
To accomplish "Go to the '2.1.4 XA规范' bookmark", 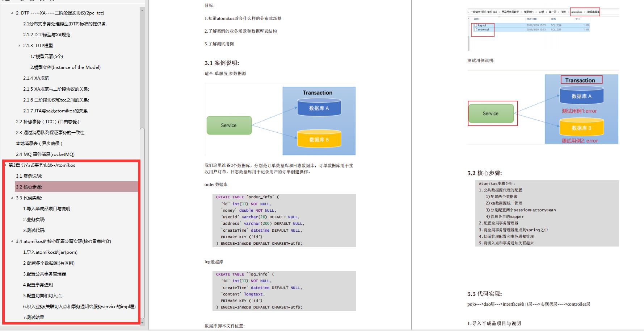I will coord(36,78).
